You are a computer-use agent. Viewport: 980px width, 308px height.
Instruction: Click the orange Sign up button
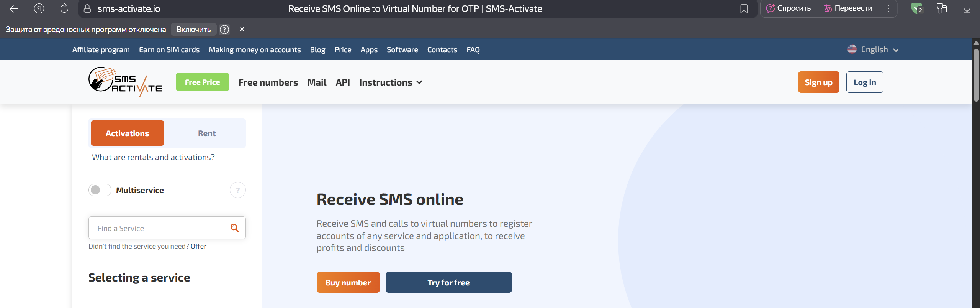pyautogui.click(x=818, y=82)
